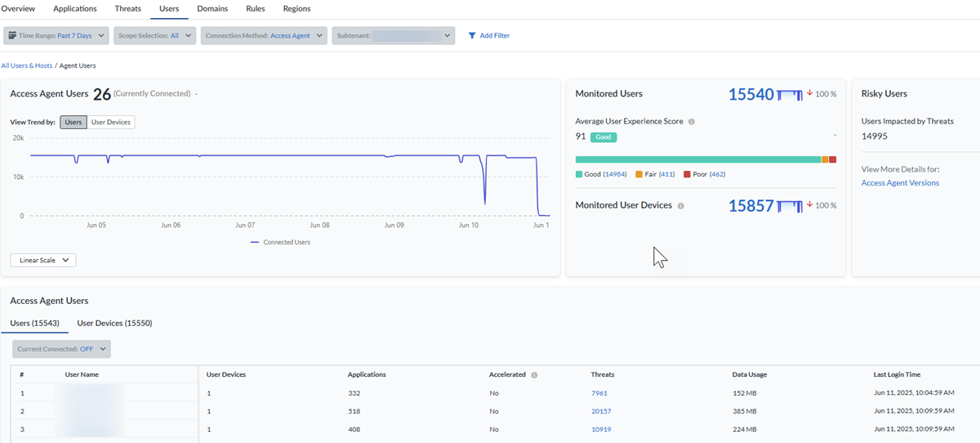Click the calendar icon in Time Range filter
This screenshot has height=443, width=980.
point(12,36)
